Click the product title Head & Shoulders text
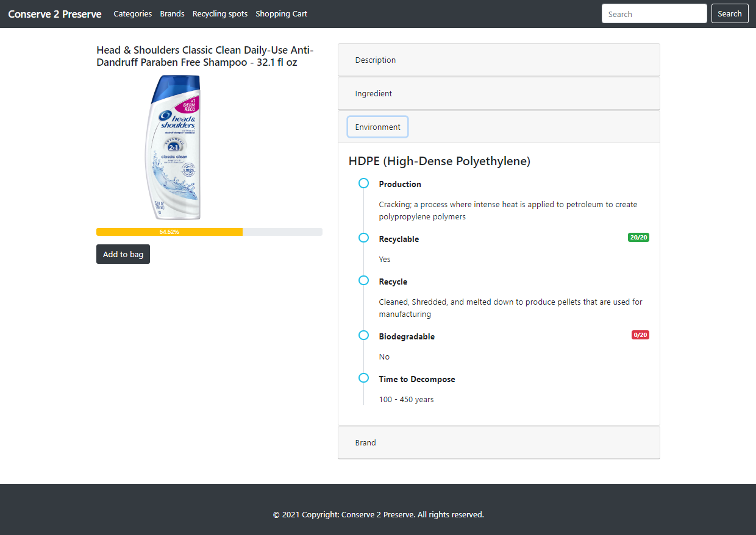This screenshot has width=756, height=535. pos(205,56)
